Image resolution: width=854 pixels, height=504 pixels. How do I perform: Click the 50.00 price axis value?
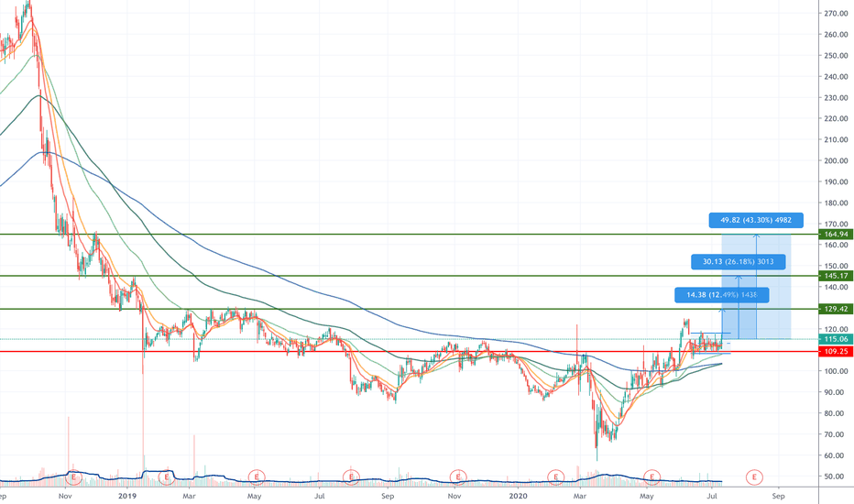tap(836, 477)
